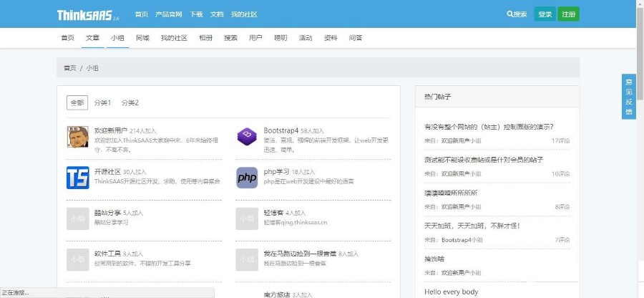Click the 17评论 comment count
The width and height of the screenshot is (644, 298).
tap(560, 140)
